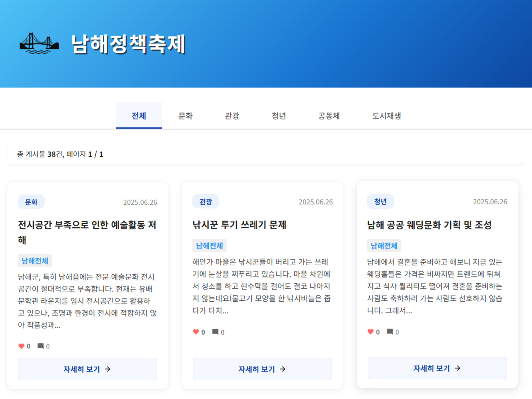Screen dimensions: 532x399
Task: Click date 2025.06.26 on 문화 card
Action: pyautogui.click(x=140, y=202)
